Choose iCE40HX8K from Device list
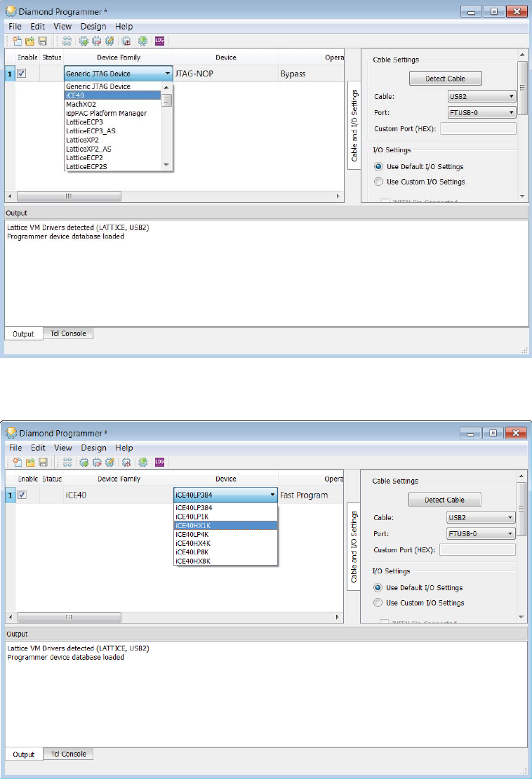Viewport: 532px width, 779px height. coord(225,561)
